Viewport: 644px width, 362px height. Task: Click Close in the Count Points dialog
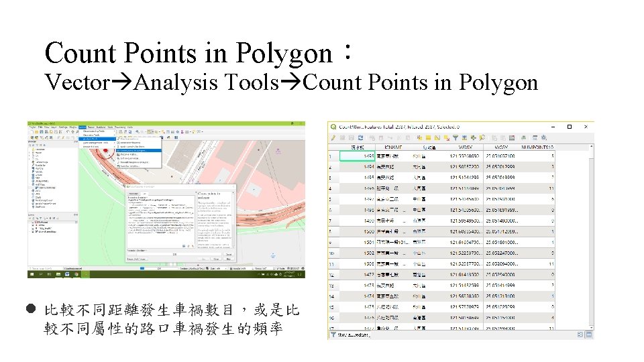coord(216,259)
